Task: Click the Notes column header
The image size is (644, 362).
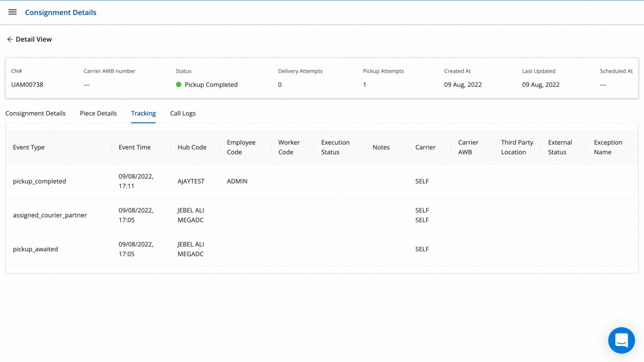Action: (381, 147)
